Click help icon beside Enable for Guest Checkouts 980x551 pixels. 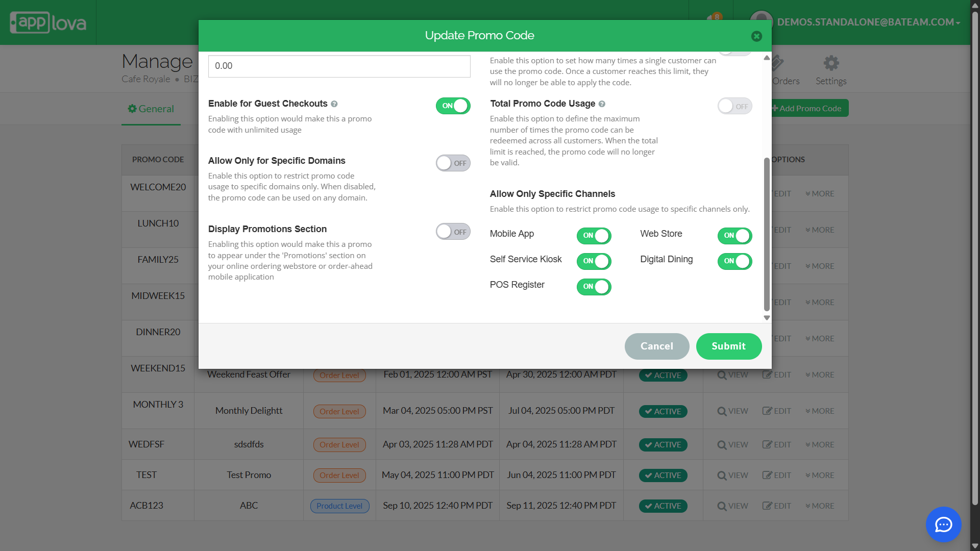(334, 104)
